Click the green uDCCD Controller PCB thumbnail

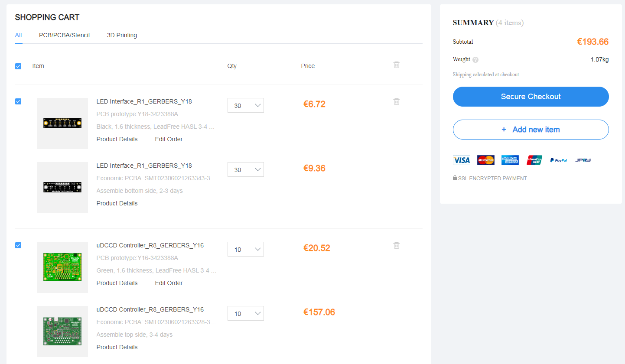pyautogui.click(x=62, y=267)
